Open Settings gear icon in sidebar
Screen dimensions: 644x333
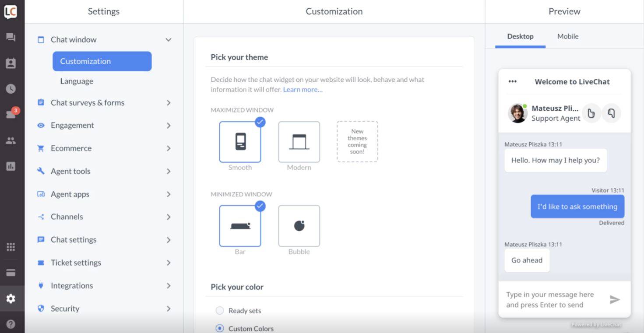click(11, 299)
